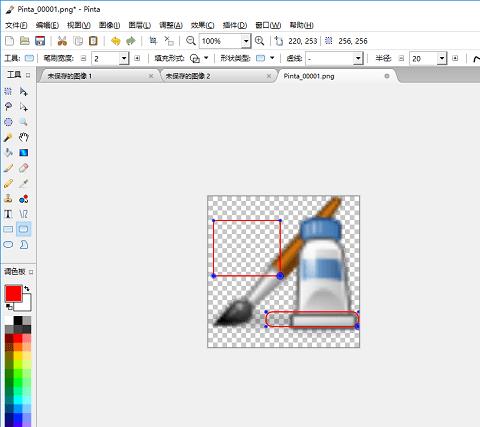Select the Clone Stamp tool
The image size is (480, 427).
(8, 199)
